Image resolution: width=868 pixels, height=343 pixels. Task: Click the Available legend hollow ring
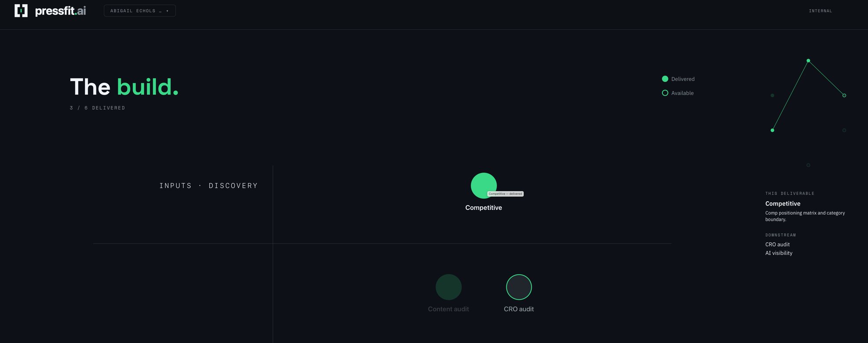[665, 93]
